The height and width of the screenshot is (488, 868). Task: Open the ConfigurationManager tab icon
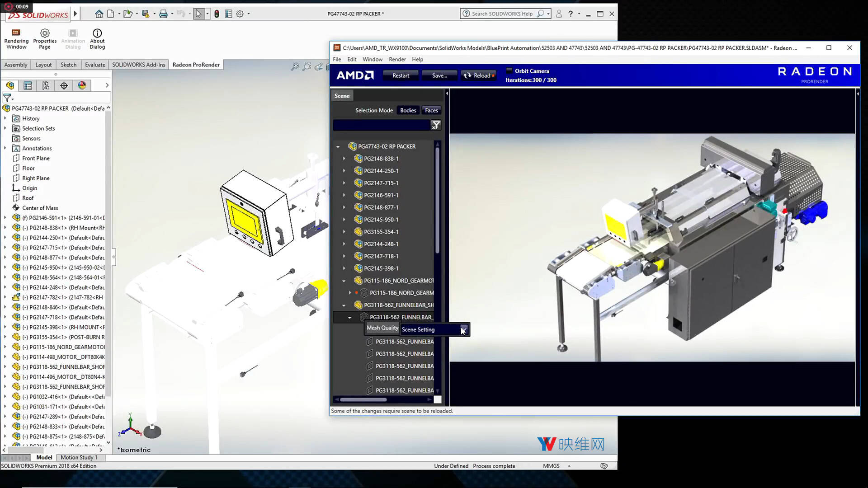coord(46,85)
